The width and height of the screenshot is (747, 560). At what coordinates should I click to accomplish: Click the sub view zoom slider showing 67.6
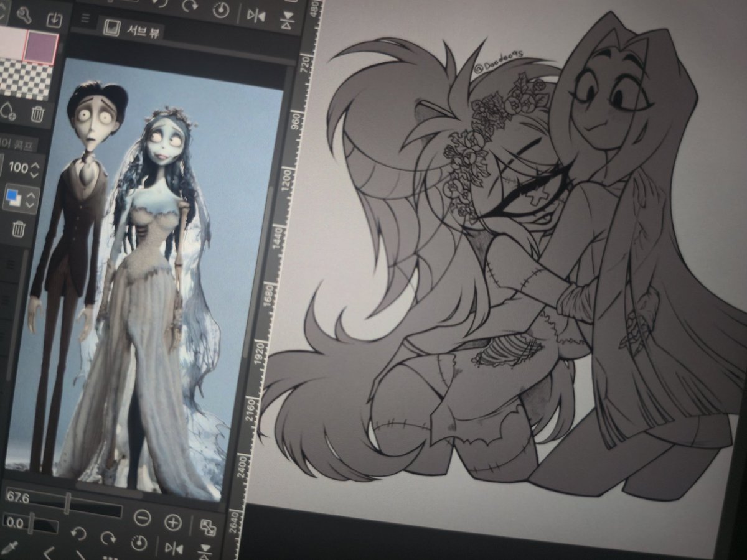pyautogui.click(x=64, y=503)
